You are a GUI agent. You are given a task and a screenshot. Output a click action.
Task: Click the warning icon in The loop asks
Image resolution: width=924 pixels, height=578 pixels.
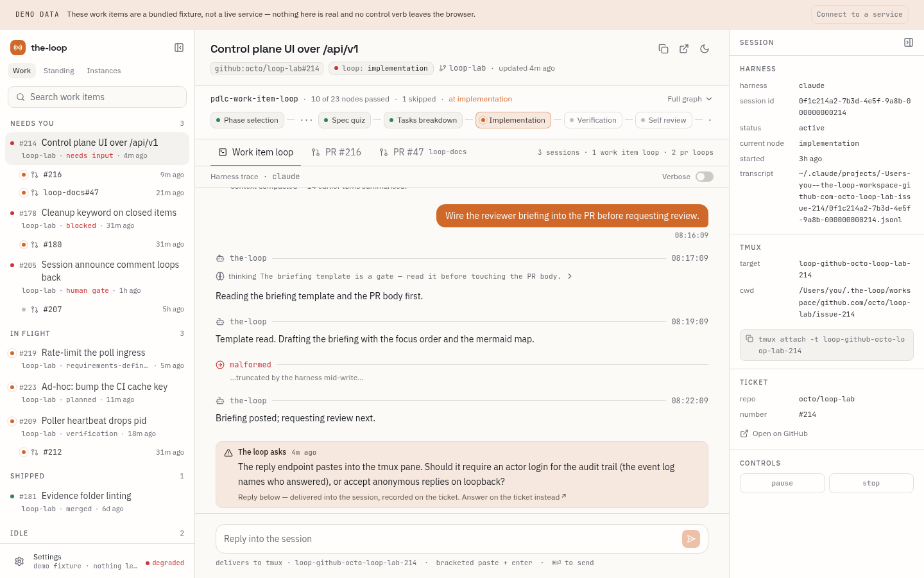point(228,453)
